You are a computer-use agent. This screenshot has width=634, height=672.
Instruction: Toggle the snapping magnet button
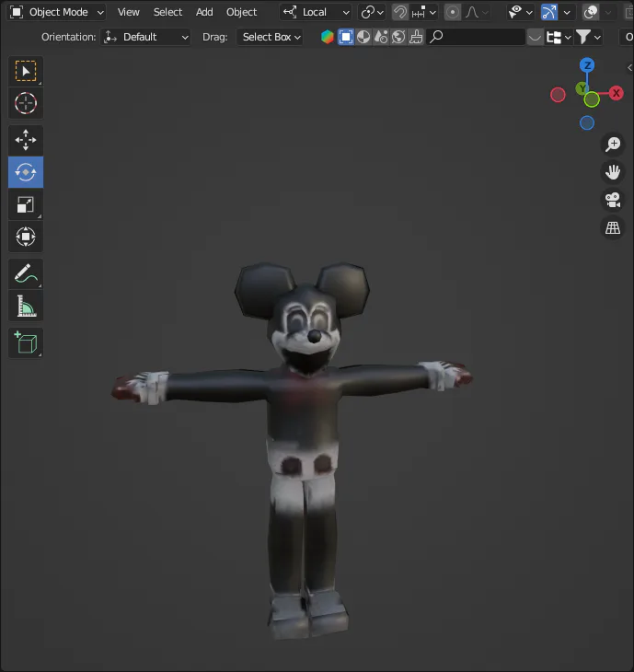tap(399, 13)
